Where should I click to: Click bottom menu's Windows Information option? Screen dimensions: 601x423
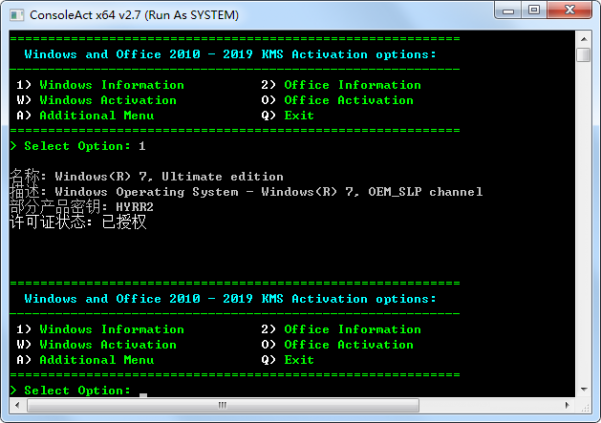tap(112, 330)
